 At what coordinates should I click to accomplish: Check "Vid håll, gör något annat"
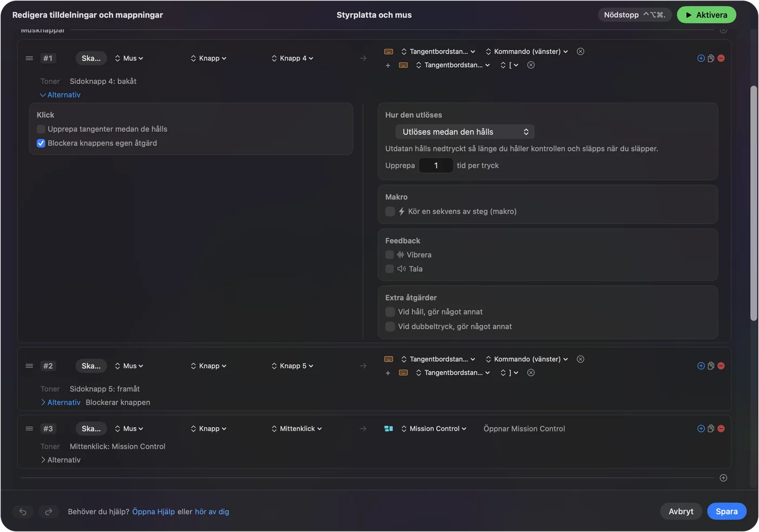pos(390,312)
